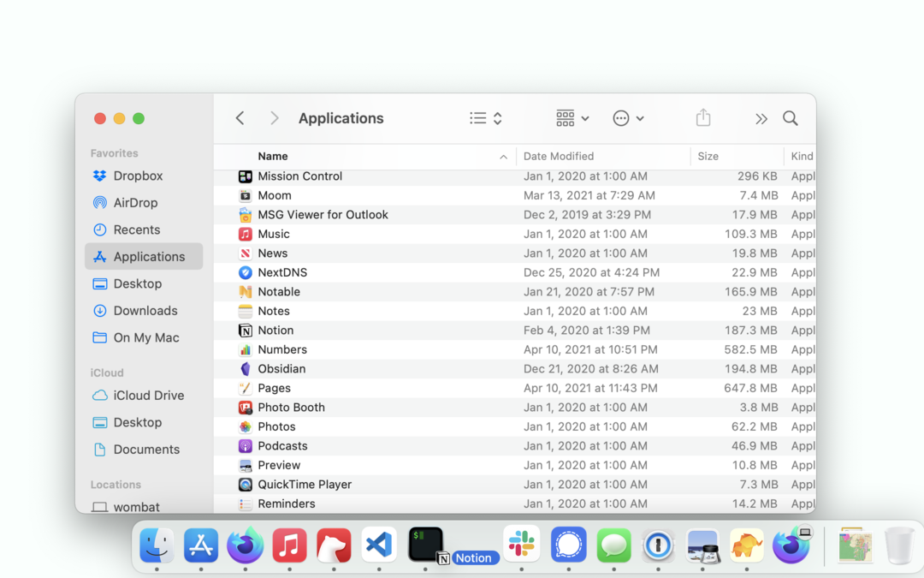The height and width of the screenshot is (578, 924).
Task: Click the date Dec 25, 2020 at 4:24 PM
Action: tap(592, 272)
